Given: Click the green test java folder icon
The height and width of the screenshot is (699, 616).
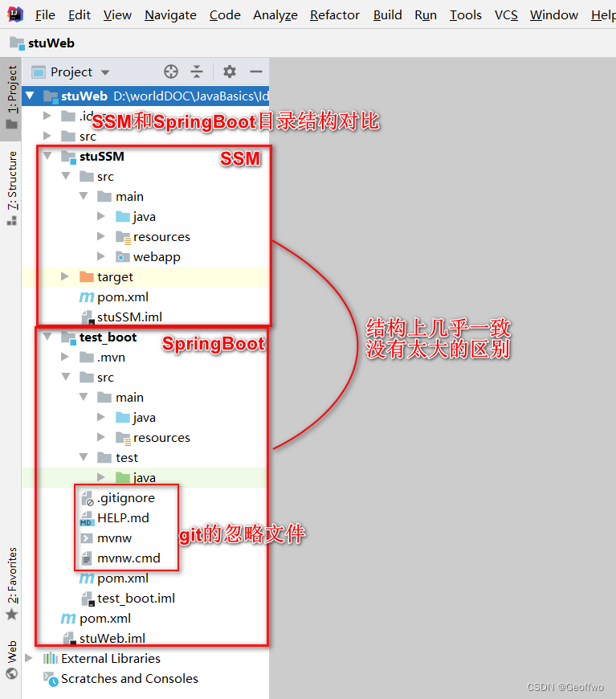Looking at the screenshot, I should pyautogui.click(x=122, y=477).
